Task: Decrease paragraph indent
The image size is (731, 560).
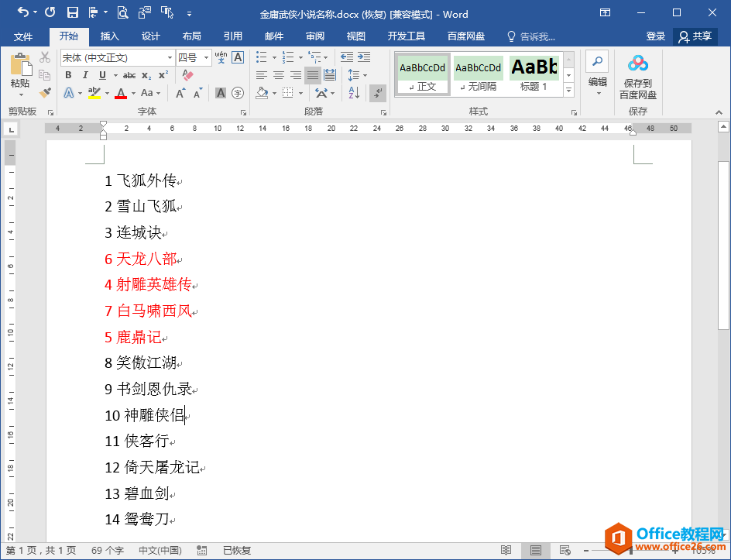Action: (347, 57)
